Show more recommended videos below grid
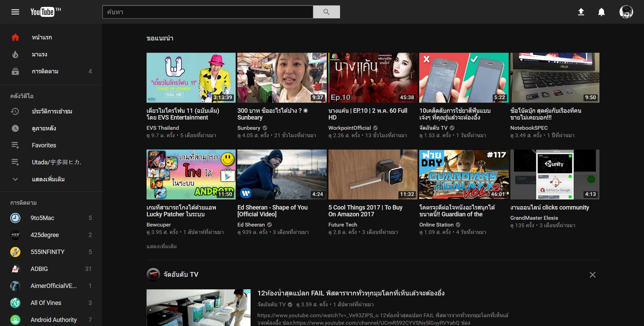Screen dimensions: 644x326 tap(162, 247)
